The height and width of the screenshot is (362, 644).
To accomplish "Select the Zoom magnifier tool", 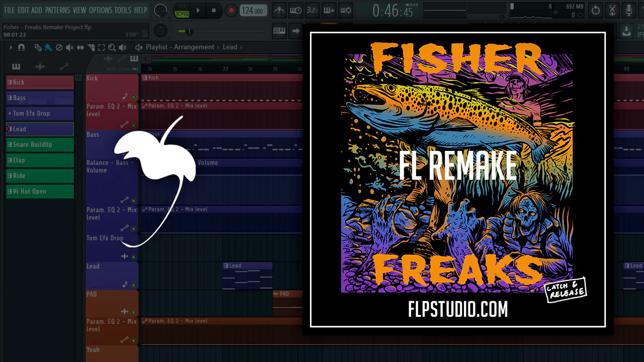I will [112, 47].
